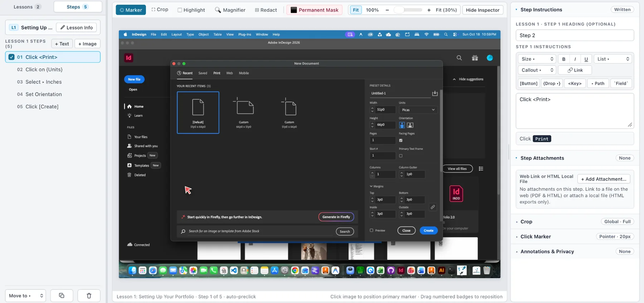Click the + Image button
This screenshot has width=644, height=303.
click(87, 44)
